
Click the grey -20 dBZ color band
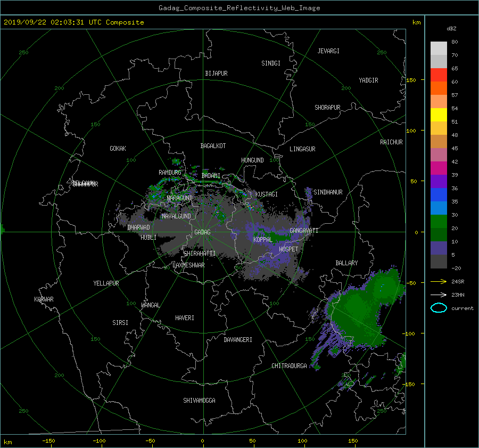click(439, 262)
